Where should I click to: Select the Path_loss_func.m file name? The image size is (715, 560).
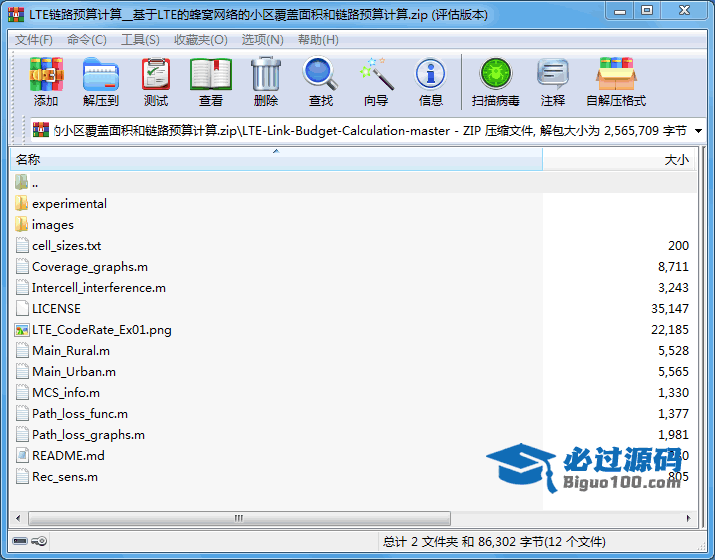(x=80, y=414)
